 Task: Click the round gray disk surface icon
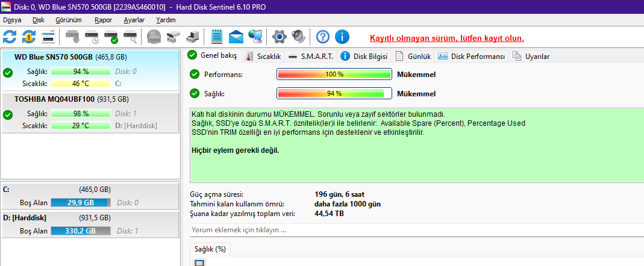(154, 37)
